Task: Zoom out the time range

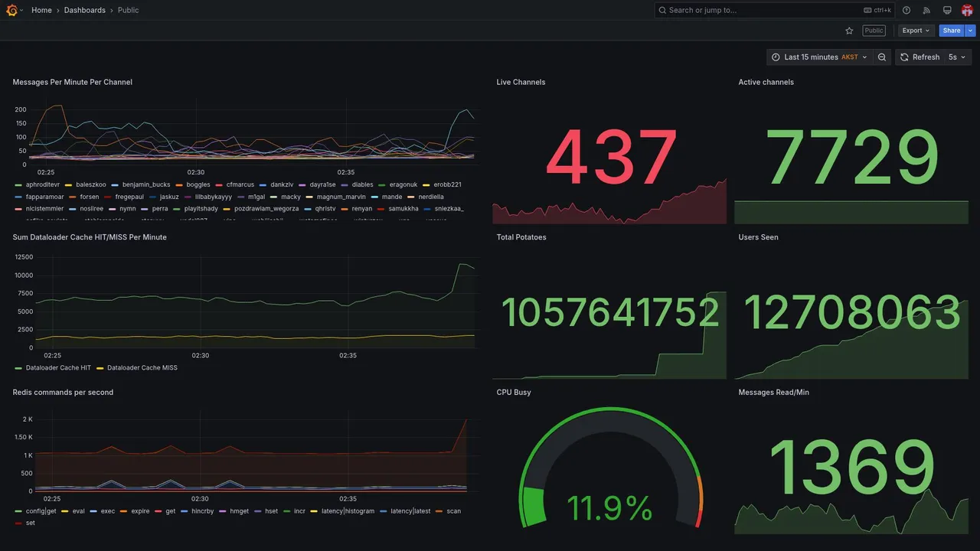Action: (x=882, y=57)
